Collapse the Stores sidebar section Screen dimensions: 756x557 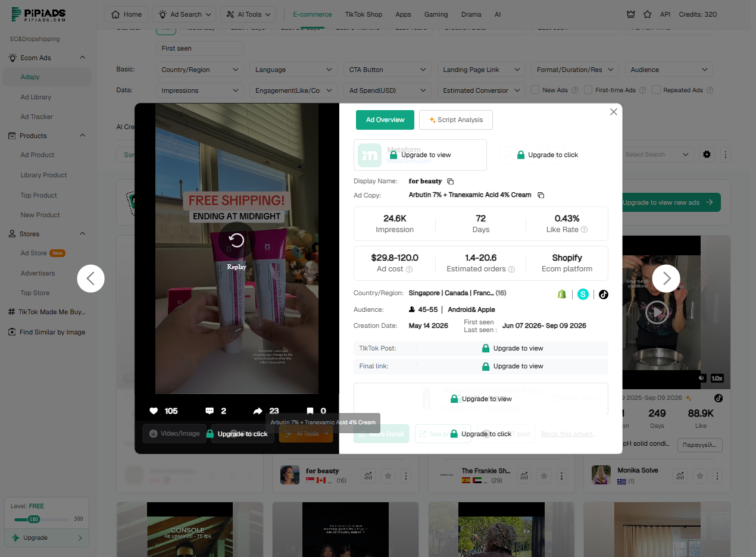click(82, 234)
